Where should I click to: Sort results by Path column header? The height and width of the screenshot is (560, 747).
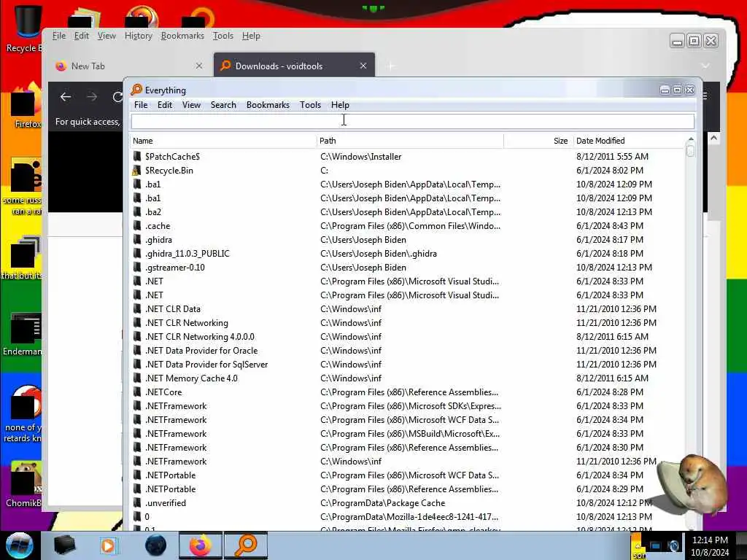coord(410,141)
